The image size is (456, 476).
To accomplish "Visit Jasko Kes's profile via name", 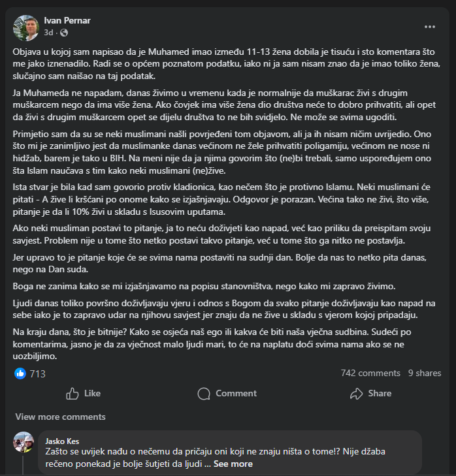I will (65, 441).
